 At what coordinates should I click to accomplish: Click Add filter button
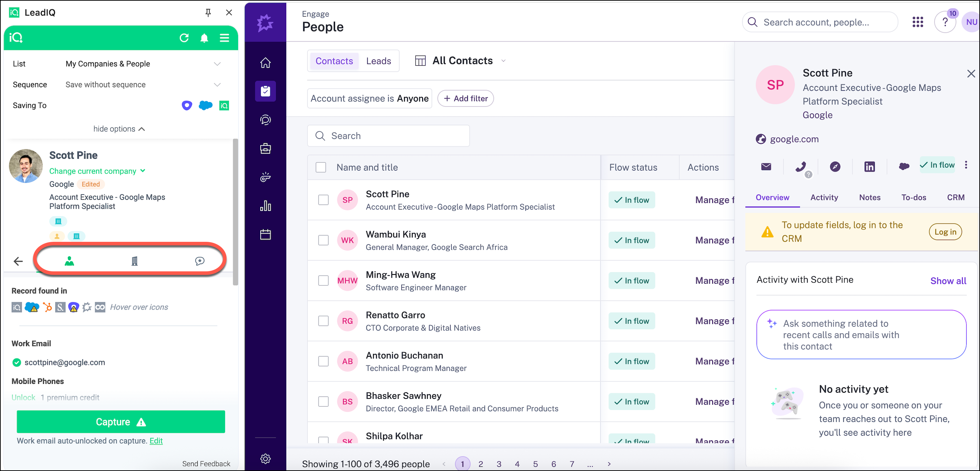pos(466,98)
